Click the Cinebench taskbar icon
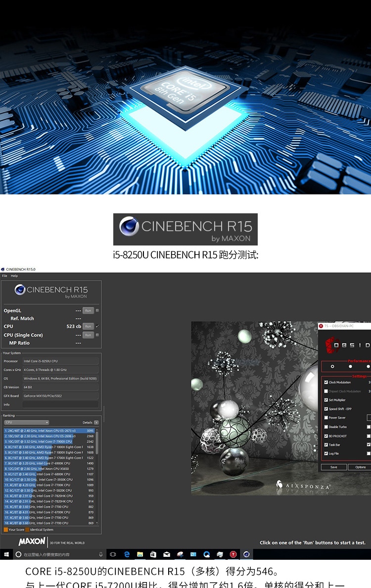This screenshot has height=588, width=371. (246, 554)
